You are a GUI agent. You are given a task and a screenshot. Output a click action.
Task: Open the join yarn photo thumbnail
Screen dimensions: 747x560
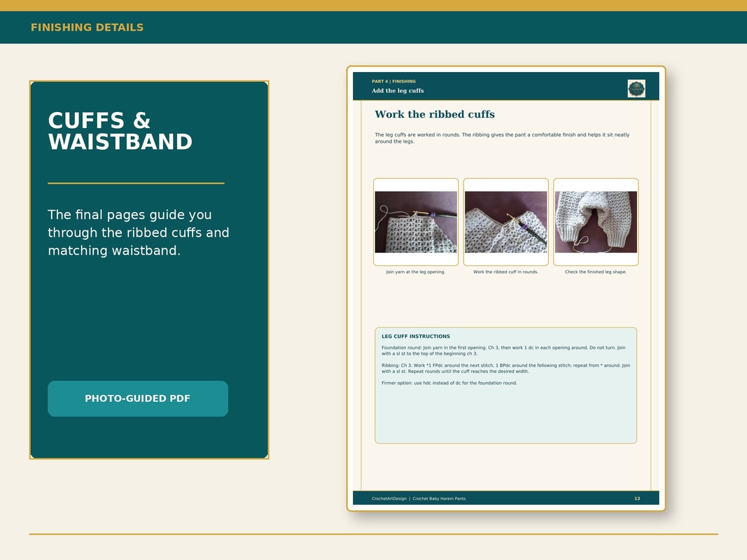416,222
